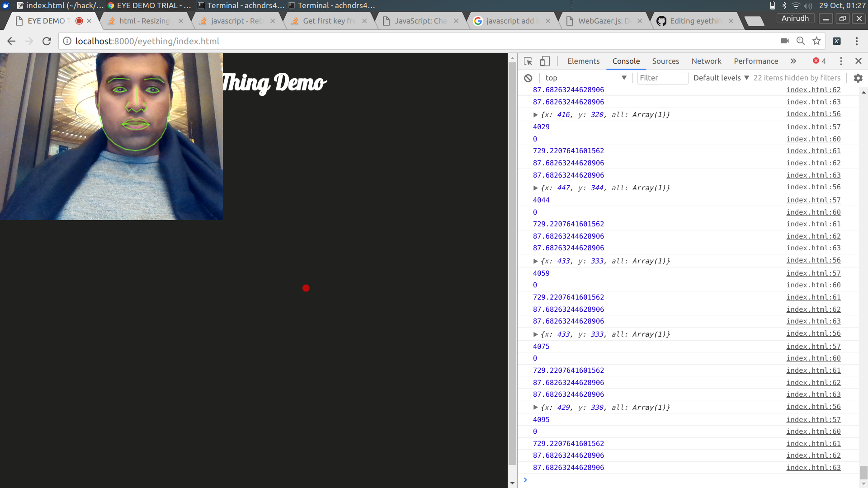Open the top execution context dropdown

pyautogui.click(x=585, y=78)
